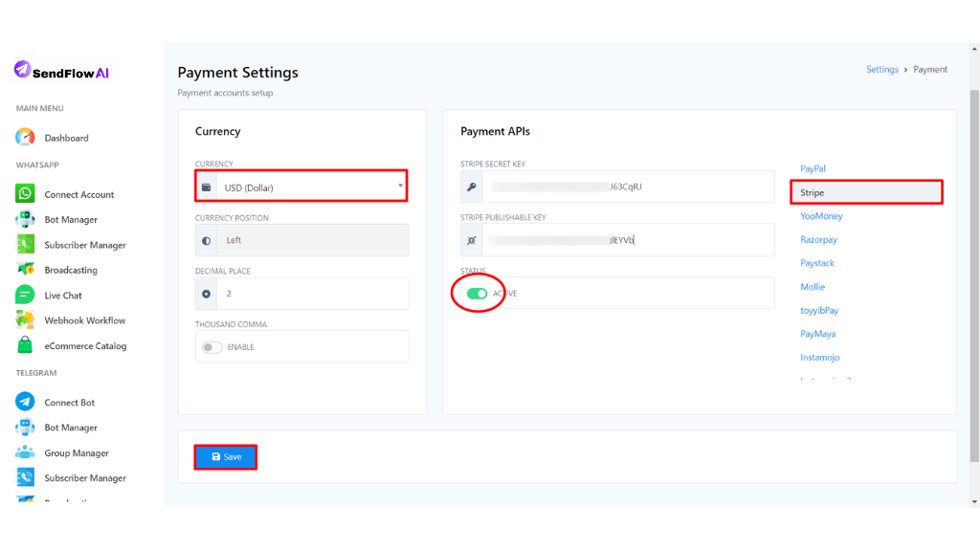Click Decimal Place dot icon
This screenshot has height=551, width=980.
coord(207,294)
